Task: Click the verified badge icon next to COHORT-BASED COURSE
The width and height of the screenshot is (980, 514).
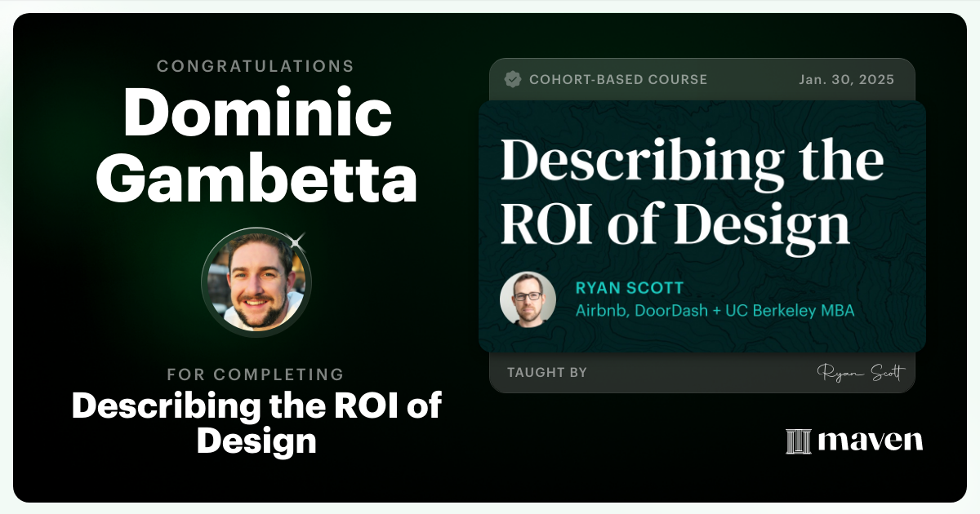Action: click(513, 79)
